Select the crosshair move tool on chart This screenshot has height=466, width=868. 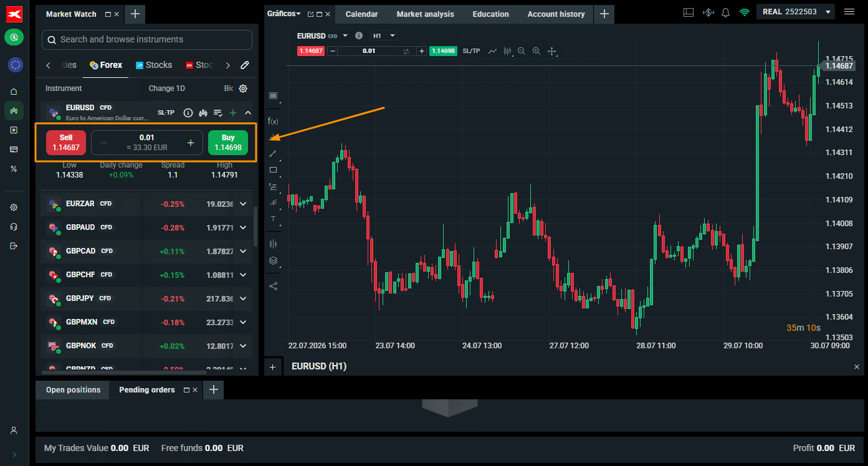point(551,51)
